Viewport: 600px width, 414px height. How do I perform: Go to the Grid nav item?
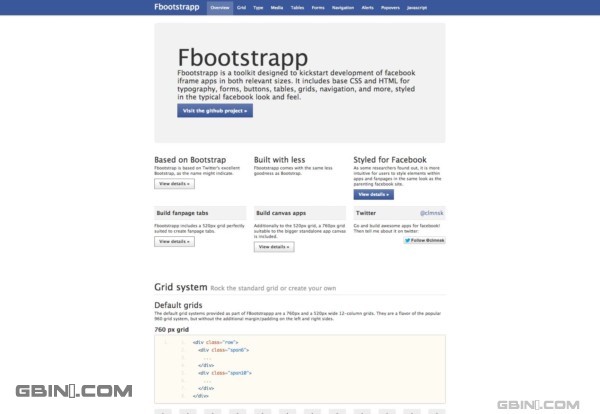click(241, 7)
